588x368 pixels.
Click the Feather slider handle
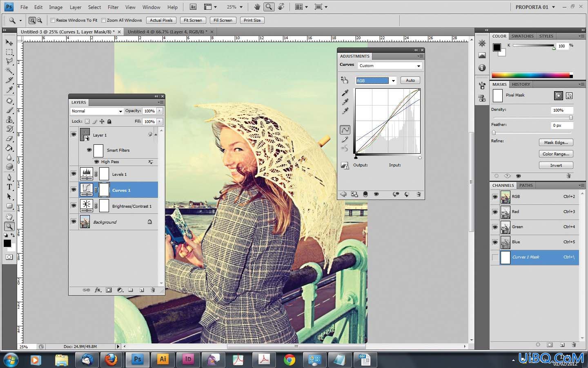494,132
